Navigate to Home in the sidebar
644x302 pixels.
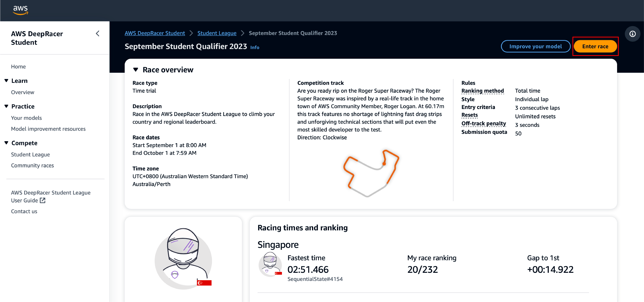18,66
